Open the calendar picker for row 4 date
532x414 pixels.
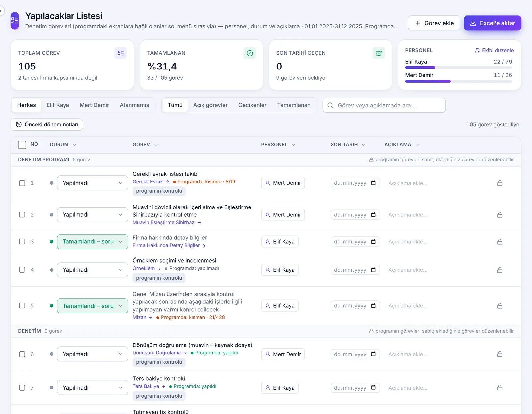click(x=373, y=270)
